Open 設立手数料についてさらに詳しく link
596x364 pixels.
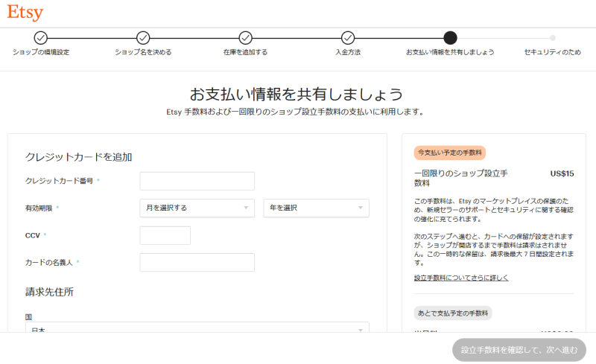tap(461, 278)
